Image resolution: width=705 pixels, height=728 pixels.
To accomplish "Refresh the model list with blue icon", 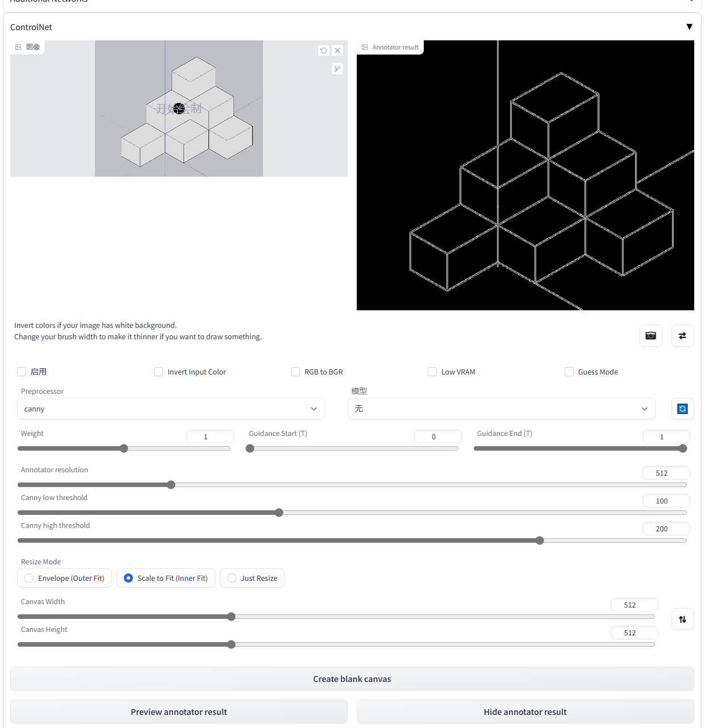I will pyautogui.click(x=682, y=409).
